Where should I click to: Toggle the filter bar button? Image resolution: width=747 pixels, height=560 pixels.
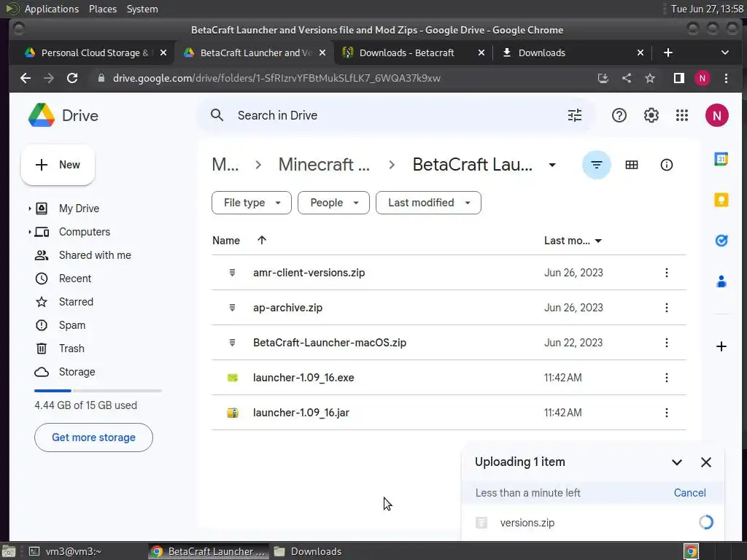tap(596, 165)
